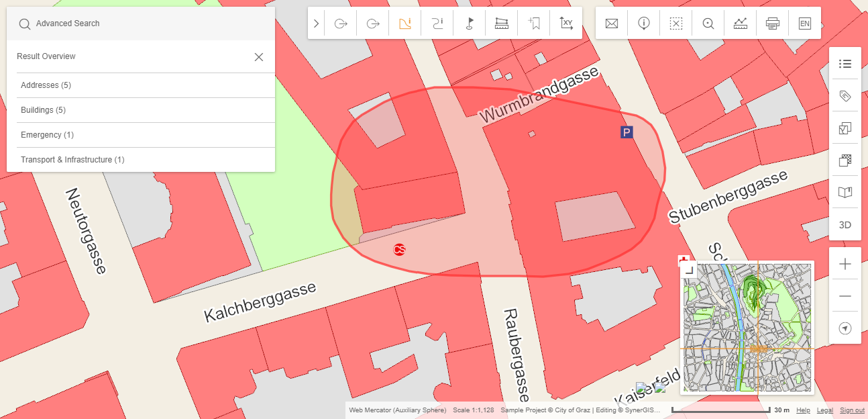The width and height of the screenshot is (868, 419).
Task: Open the basemap gallery
Action: click(x=845, y=160)
